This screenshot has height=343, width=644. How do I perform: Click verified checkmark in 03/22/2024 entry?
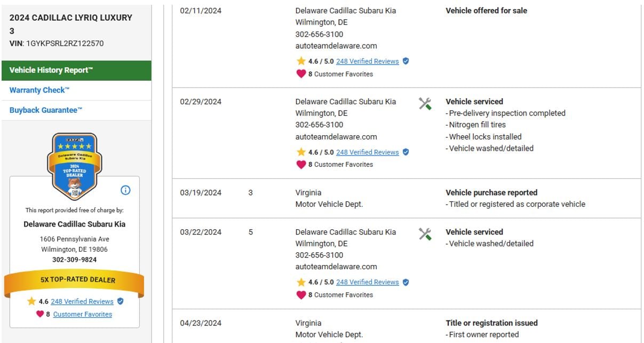point(406,282)
